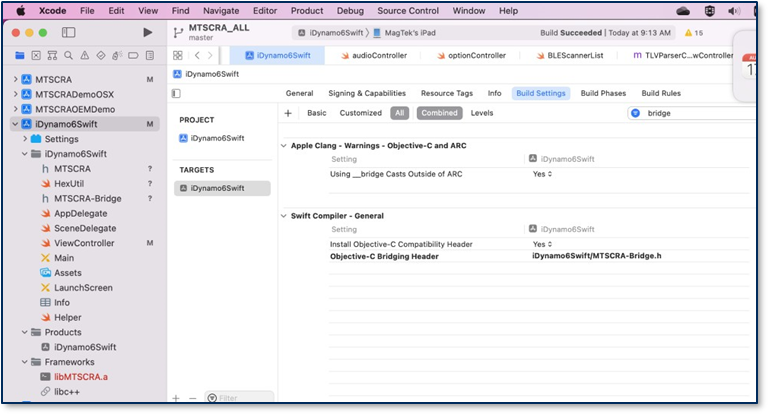Open the Build Rules tab
Screen dimensions: 768x414
coord(661,93)
